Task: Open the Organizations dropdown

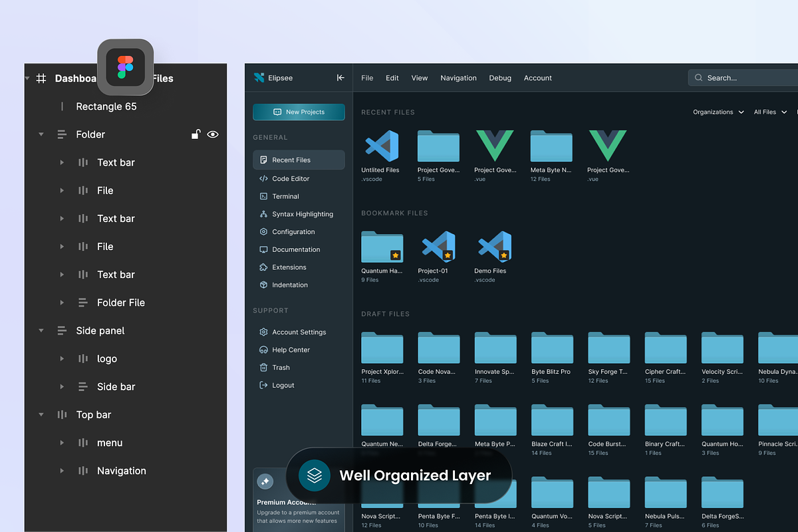Action: [718, 112]
